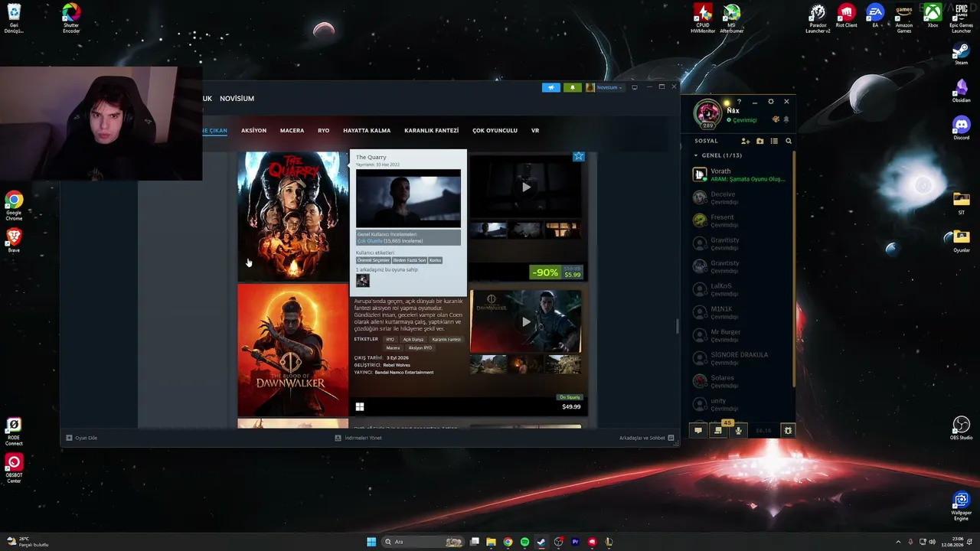This screenshot has width=980, height=551.
Task: Open İndirmeleri Yönet downloads manager
Action: tap(358, 438)
